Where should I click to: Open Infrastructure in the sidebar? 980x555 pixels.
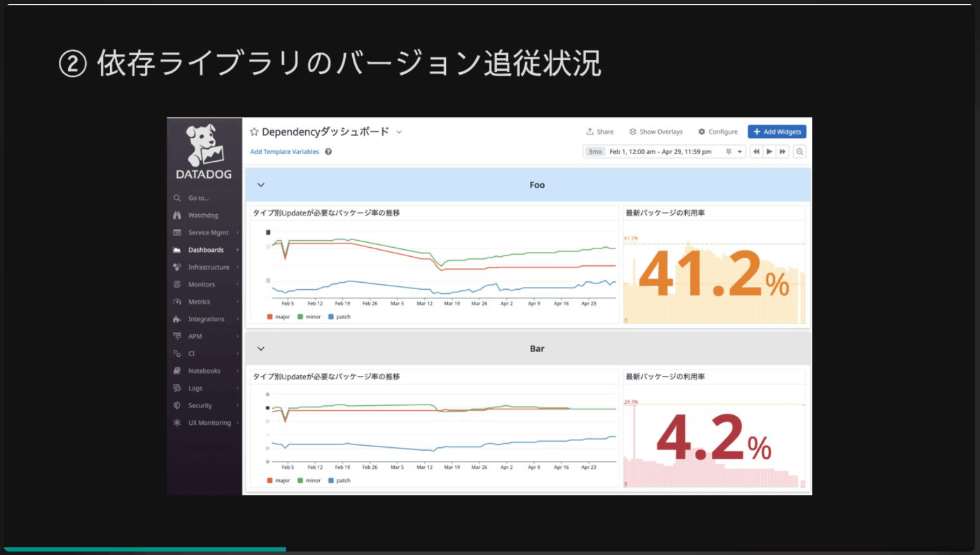tap(209, 267)
